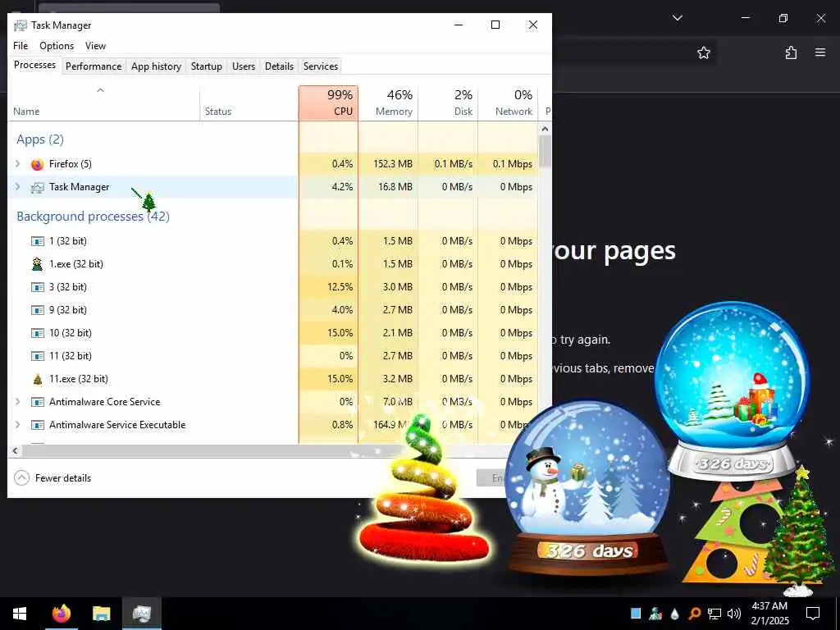The width and height of the screenshot is (840, 630).
Task: Switch to the Performance tab
Action: tap(94, 66)
